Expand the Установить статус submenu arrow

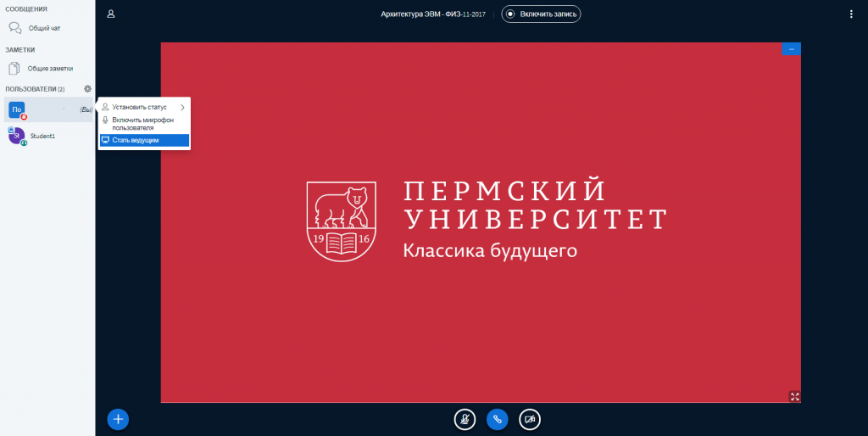pos(183,108)
